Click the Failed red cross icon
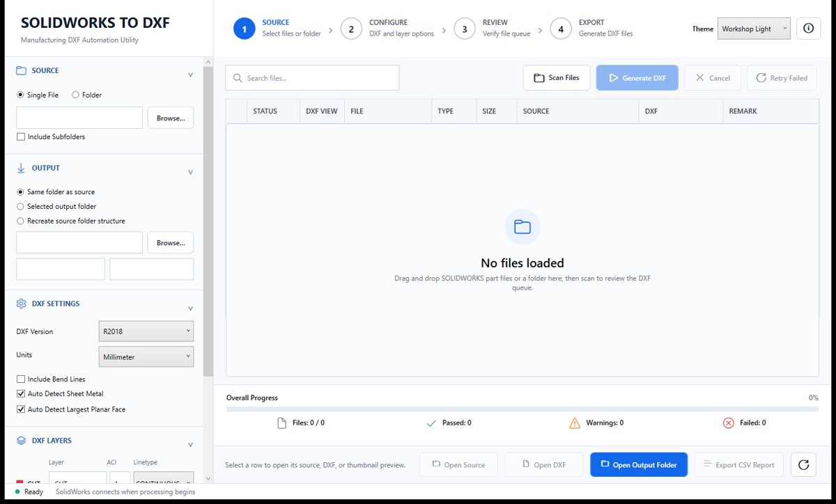 pyautogui.click(x=729, y=423)
